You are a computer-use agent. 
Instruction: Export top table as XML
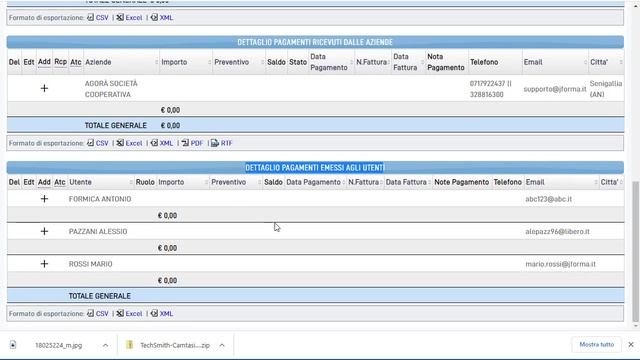click(162, 18)
